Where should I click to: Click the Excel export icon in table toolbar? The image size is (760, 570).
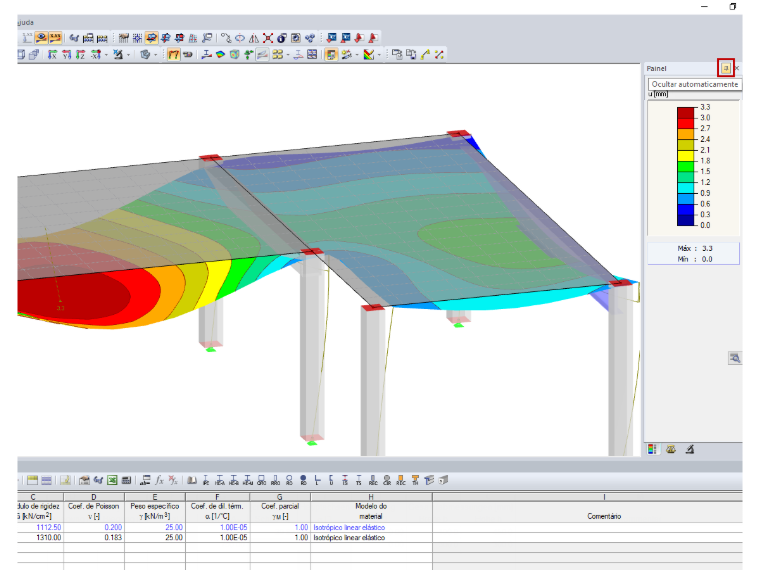point(112,480)
